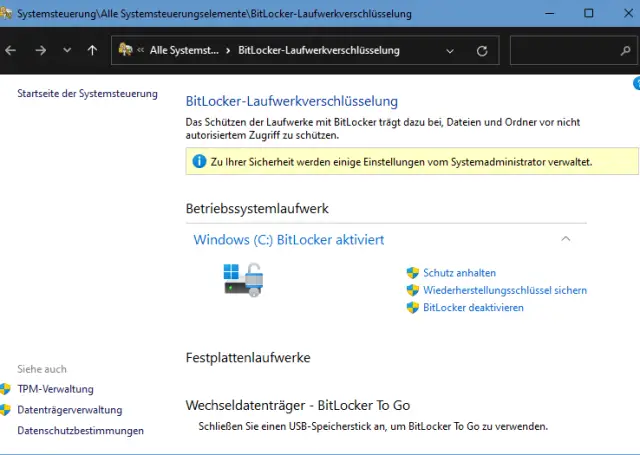
Task: Click the shield icon beside TPM-Verwaltung
Action: 6,389
